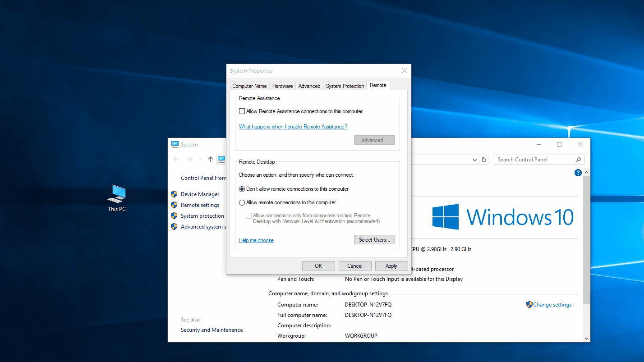
Task: Click Change settings link
Action: pyautogui.click(x=552, y=305)
